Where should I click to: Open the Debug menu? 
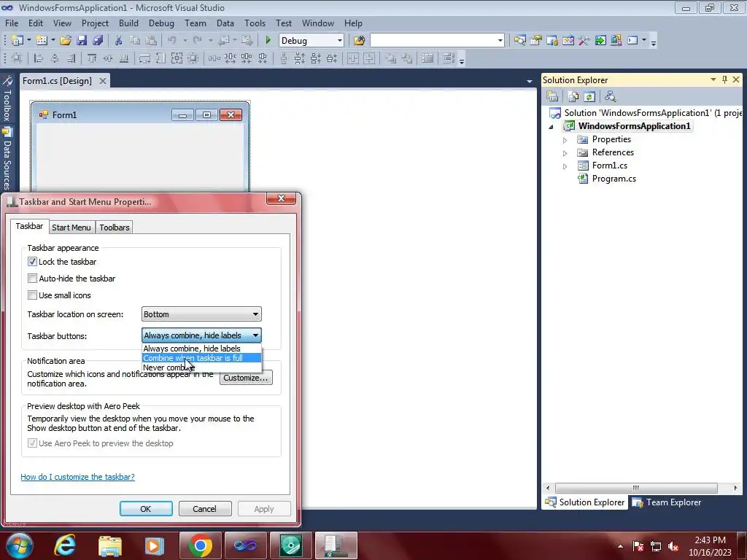[x=161, y=23]
